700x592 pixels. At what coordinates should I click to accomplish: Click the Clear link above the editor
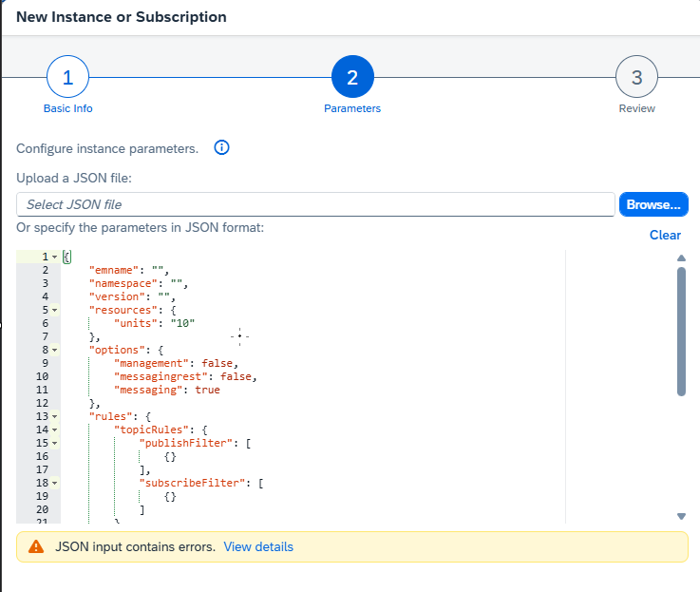click(x=665, y=235)
